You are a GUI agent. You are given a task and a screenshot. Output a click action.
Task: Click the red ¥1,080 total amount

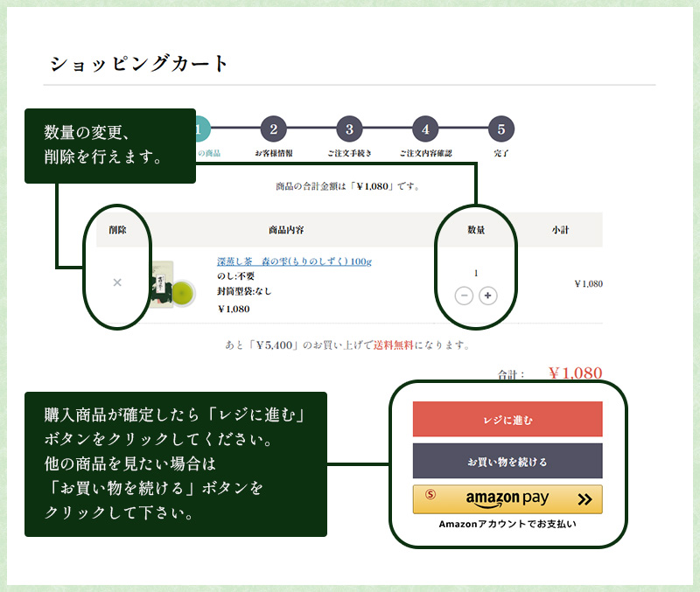[x=575, y=370]
